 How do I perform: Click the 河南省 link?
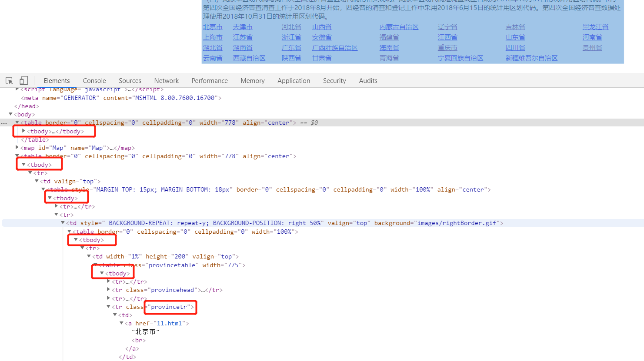pyautogui.click(x=592, y=37)
